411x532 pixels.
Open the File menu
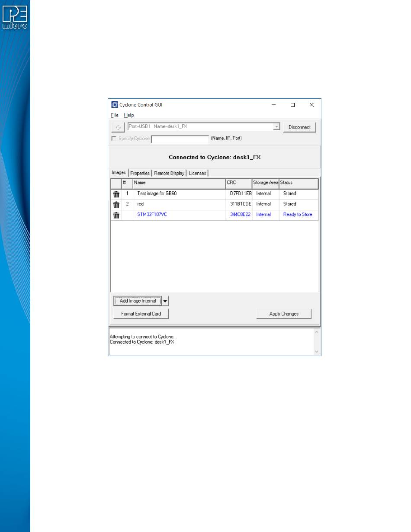(x=114, y=115)
